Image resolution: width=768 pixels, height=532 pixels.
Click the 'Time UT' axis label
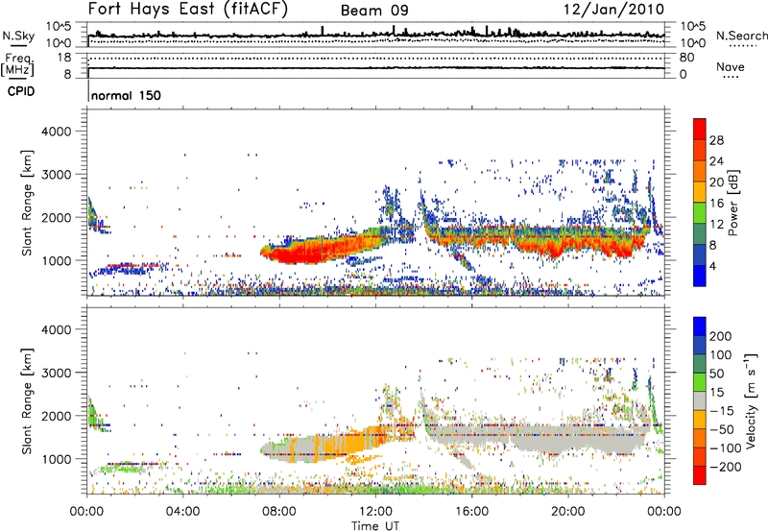[375, 526]
